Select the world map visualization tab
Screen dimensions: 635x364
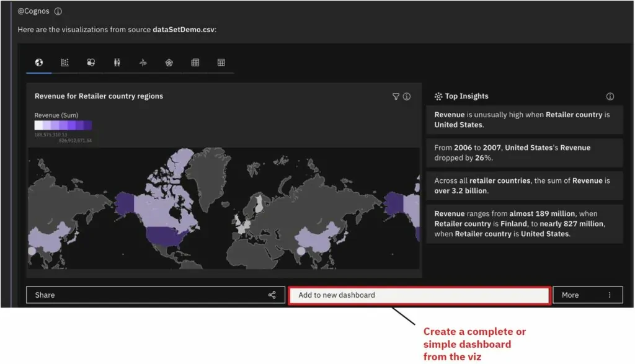pos(39,63)
